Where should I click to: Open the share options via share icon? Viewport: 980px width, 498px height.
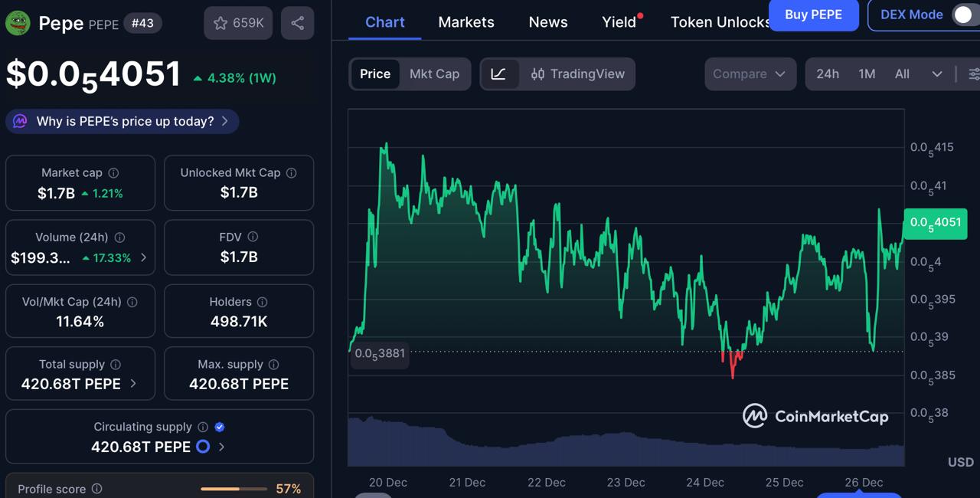click(x=297, y=23)
